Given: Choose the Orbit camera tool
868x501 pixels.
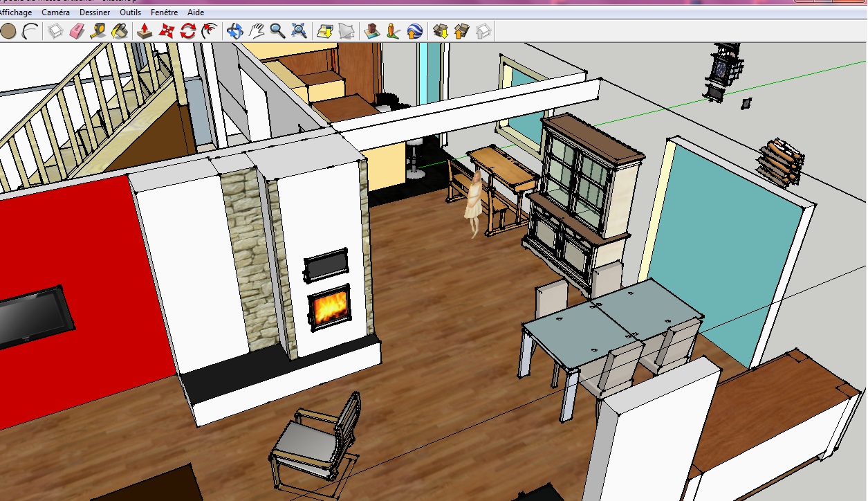Looking at the screenshot, I should tap(234, 31).
